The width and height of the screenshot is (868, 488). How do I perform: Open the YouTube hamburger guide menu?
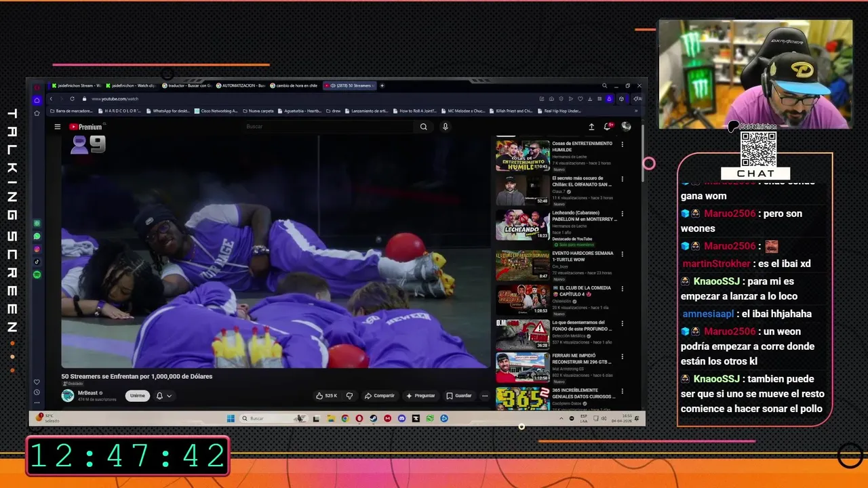click(x=58, y=127)
